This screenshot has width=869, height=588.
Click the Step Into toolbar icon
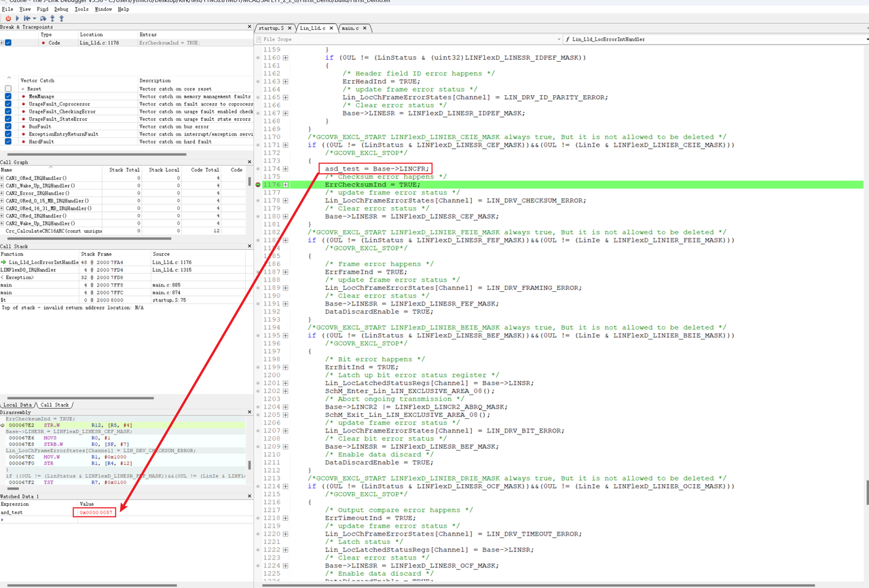point(53,18)
